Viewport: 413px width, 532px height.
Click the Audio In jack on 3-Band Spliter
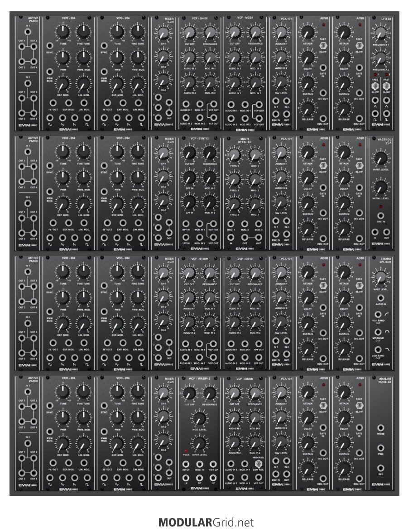pyautogui.click(x=381, y=298)
